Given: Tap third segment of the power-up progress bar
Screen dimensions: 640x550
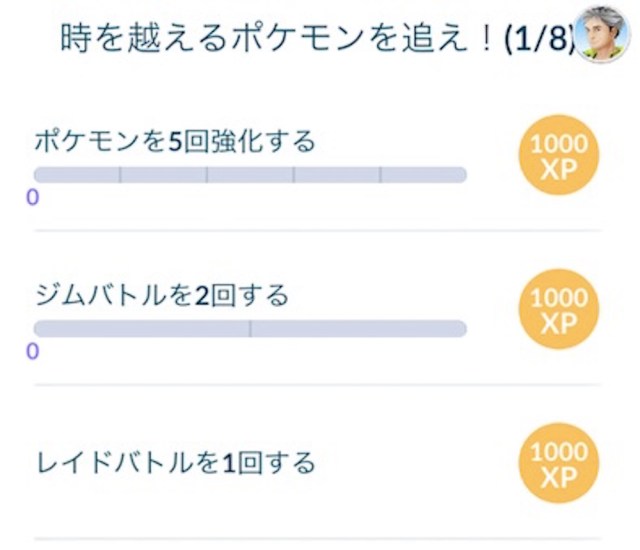Looking at the screenshot, I should point(250,175).
